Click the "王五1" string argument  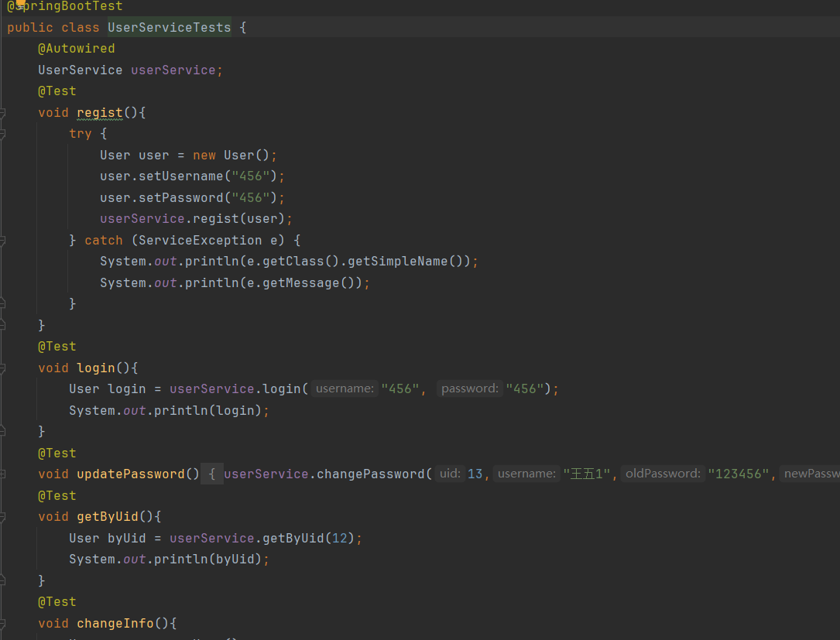pyautogui.click(x=587, y=474)
